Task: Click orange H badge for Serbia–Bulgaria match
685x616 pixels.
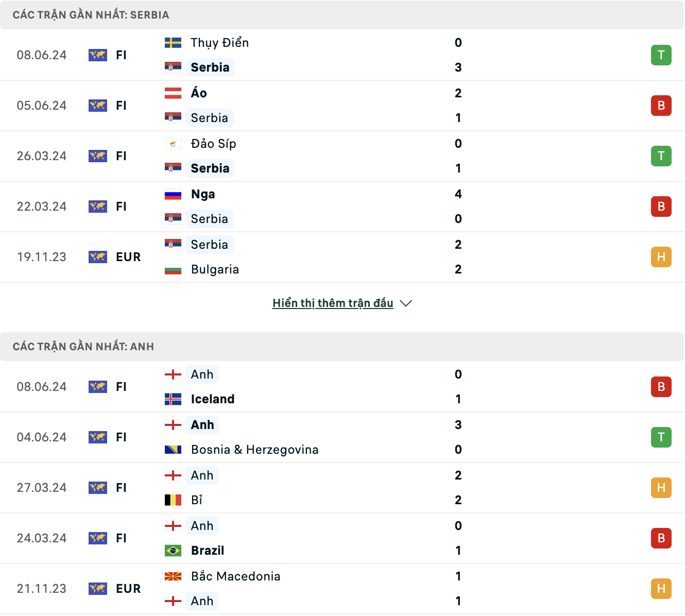Action: [x=661, y=257]
